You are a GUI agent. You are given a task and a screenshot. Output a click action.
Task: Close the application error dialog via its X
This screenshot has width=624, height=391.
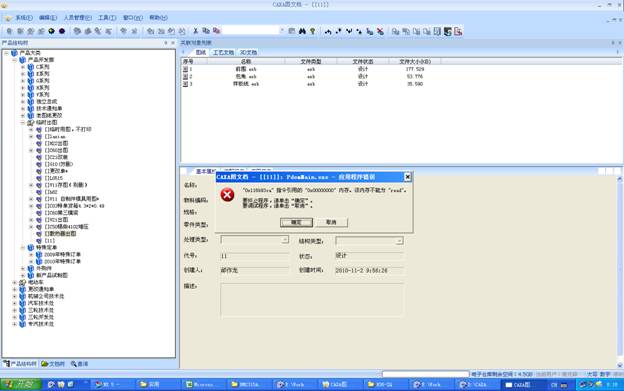[407, 177]
